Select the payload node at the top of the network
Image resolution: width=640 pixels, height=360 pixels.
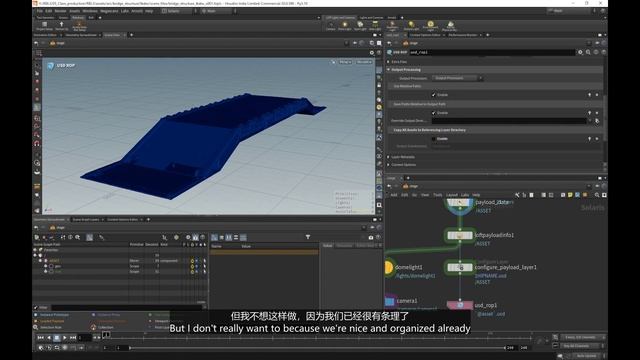click(x=460, y=203)
